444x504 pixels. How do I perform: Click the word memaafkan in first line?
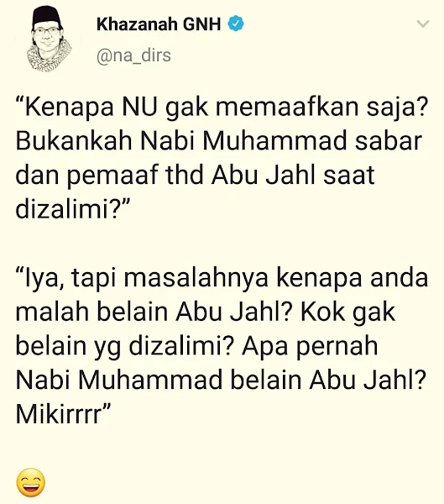point(286,108)
